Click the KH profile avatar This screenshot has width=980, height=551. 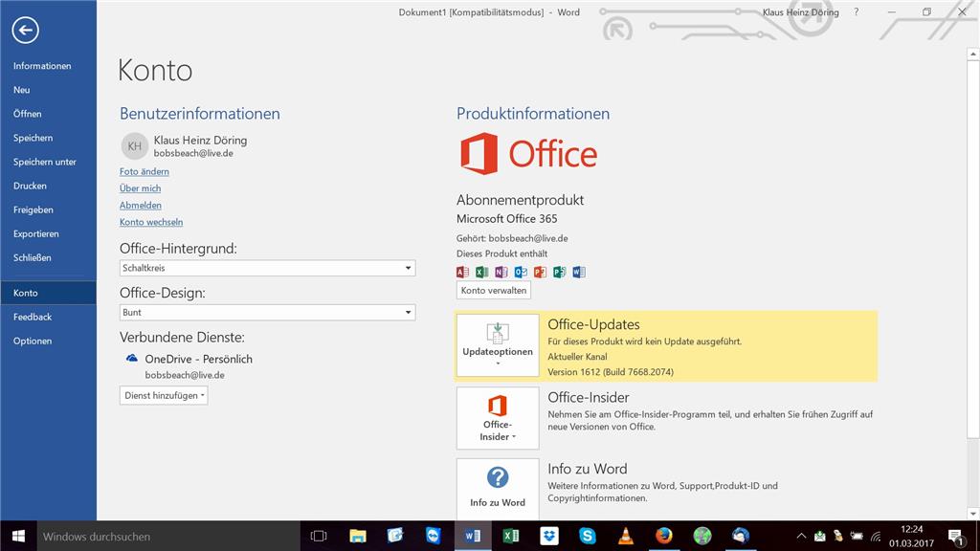134,146
